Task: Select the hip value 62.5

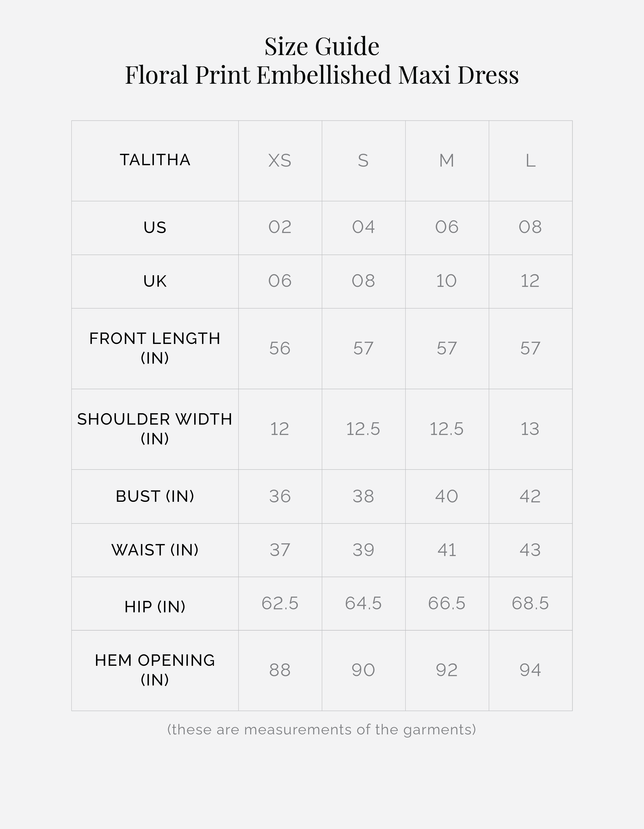Action: coord(280,604)
